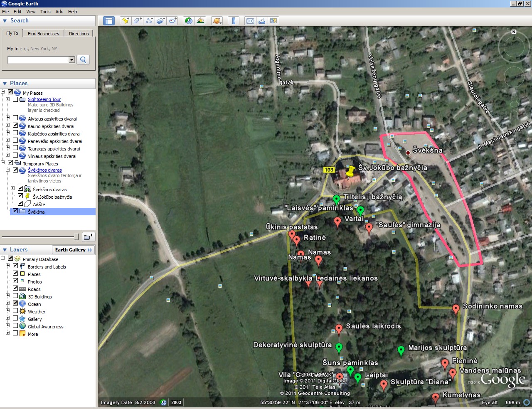The height and width of the screenshot is (409, 532).
Task: Click the Print toolbar icon
Action: (262, 21)
